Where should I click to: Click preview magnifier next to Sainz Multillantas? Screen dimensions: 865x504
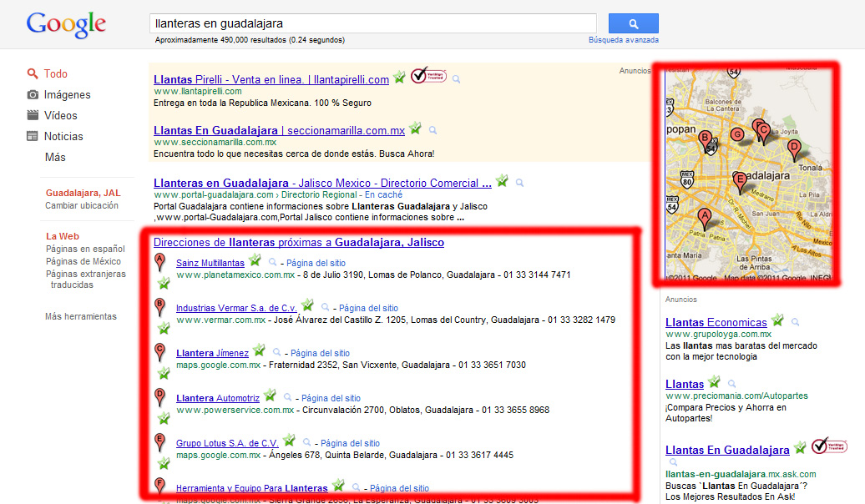(x=272, y=262)
